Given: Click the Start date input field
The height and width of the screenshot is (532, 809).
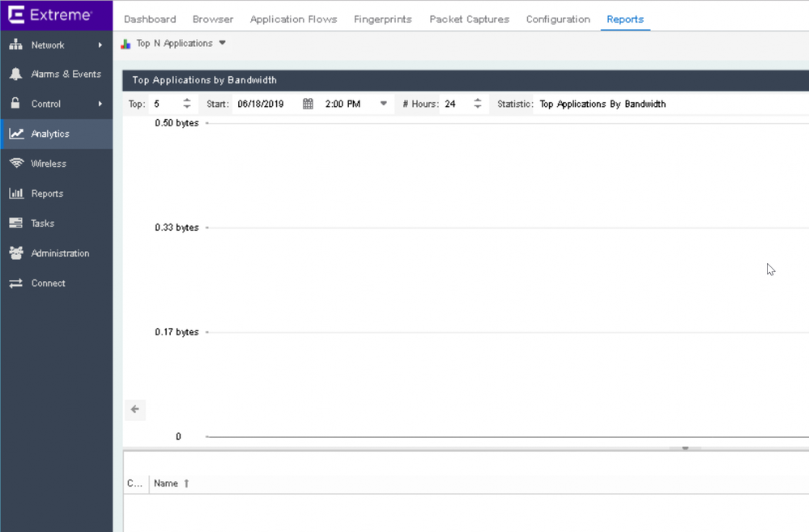Looking at the screenshot, I should pyautogui.click(x=265, y=104).
